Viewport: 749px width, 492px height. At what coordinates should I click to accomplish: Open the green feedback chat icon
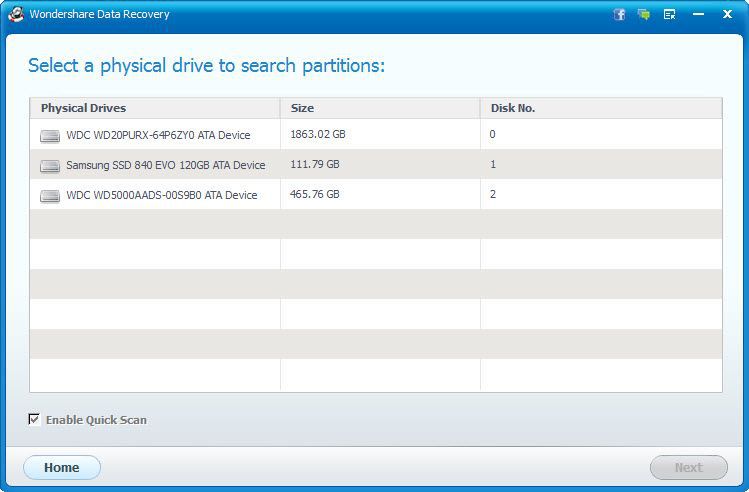click(x=644, y=14)
